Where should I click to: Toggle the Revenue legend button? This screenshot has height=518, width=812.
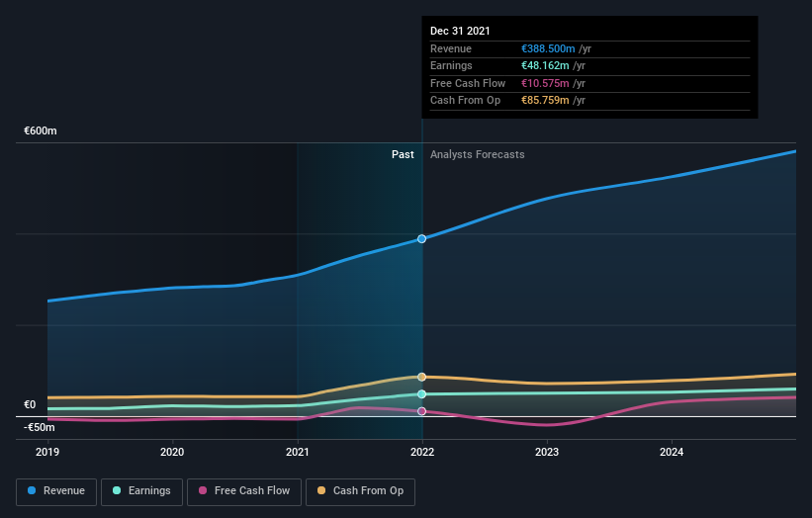click(56, 491)
